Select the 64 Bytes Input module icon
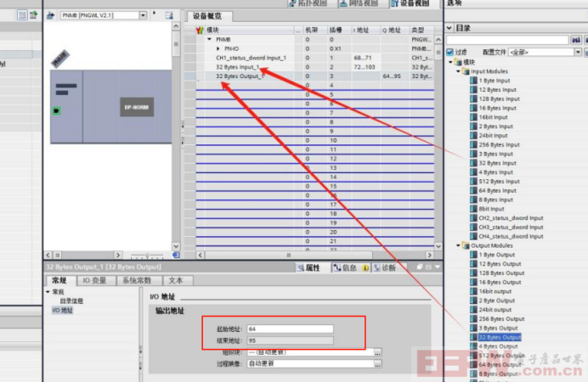The height and width of the screenshot is (382, 588). (473, 191)
